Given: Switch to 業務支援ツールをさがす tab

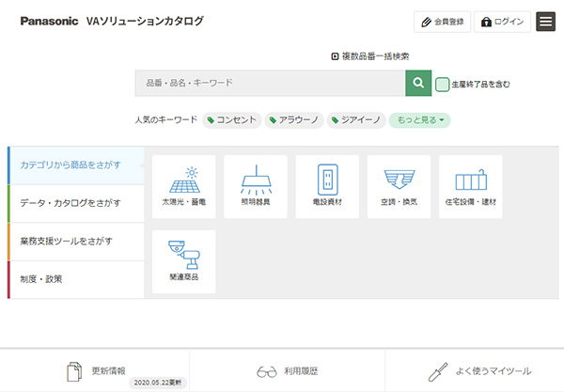Looking at the screenshot, I should [76, 242].
